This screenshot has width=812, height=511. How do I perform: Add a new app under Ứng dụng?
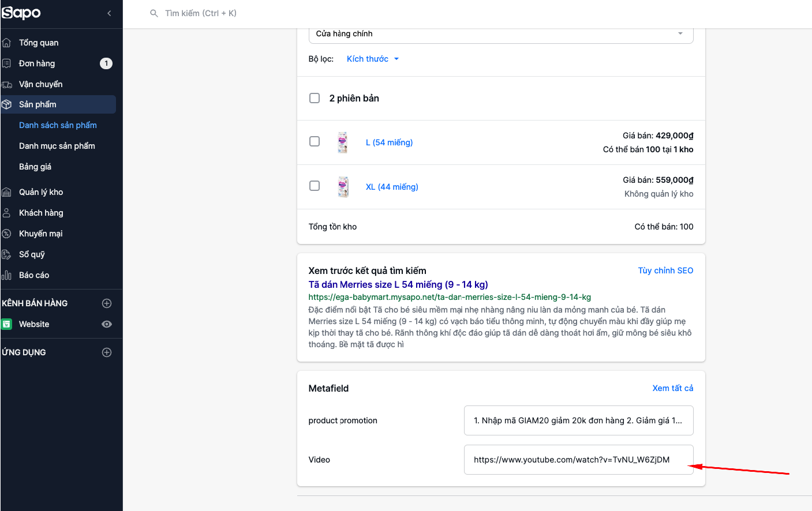pos(107,352)
